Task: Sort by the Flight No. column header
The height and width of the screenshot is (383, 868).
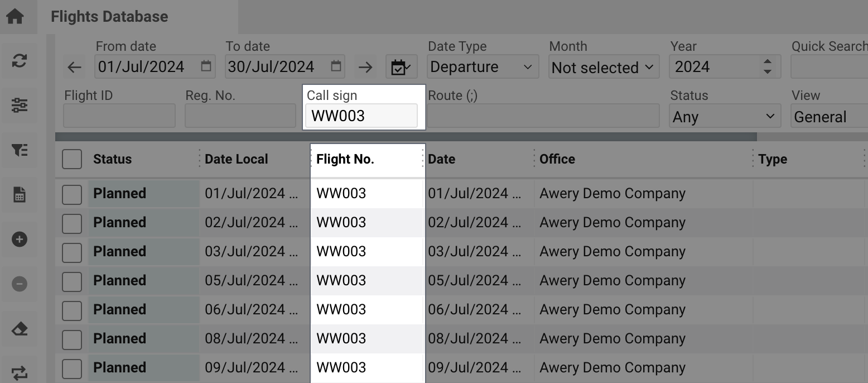Action: [345, 159]
